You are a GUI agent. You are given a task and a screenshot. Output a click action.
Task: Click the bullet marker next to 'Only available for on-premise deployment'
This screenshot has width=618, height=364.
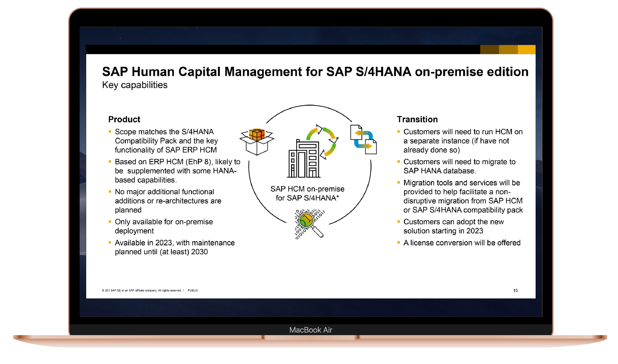pyautogui.click(x=110, y=222)
